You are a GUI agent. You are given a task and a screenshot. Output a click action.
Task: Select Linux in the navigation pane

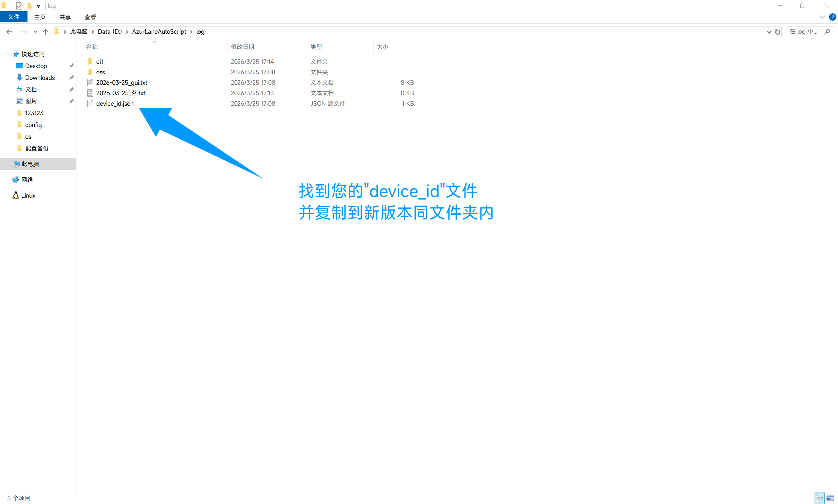(28, 196)
